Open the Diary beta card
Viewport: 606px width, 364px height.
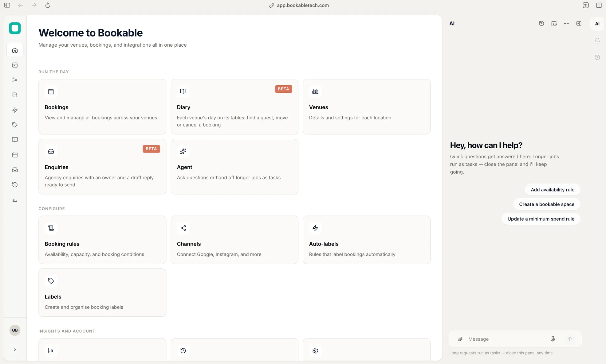234,107
